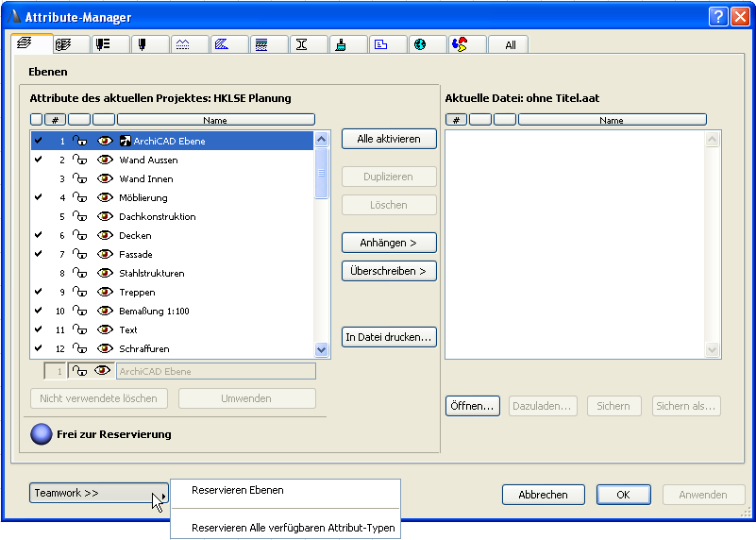Image resolution: width=756 pixels, height=540 pixels.
Task: Select the Stahlstrukturen layer row
Action: pos(172,273)
